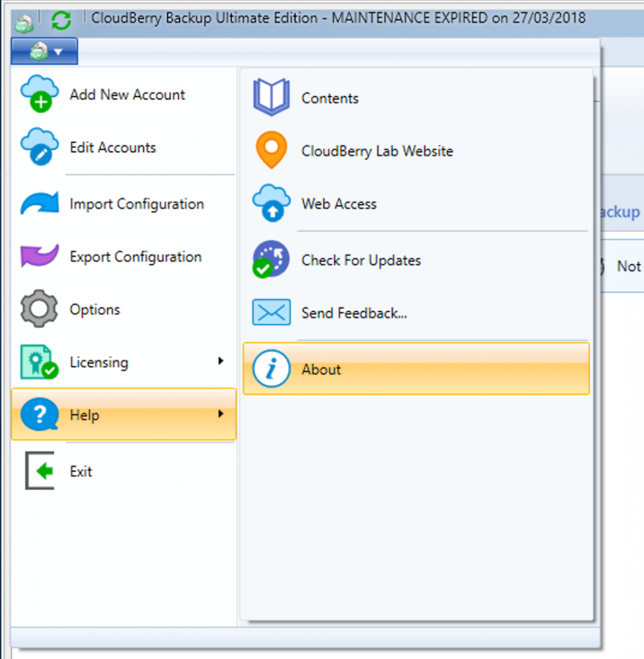Click the blue Import Configuration arrow icon
644x659 pixels.
coord(39,203)
